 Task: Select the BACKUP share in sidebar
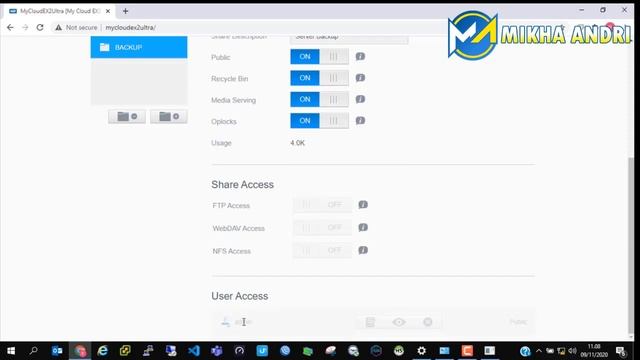[x=139, y=47]
